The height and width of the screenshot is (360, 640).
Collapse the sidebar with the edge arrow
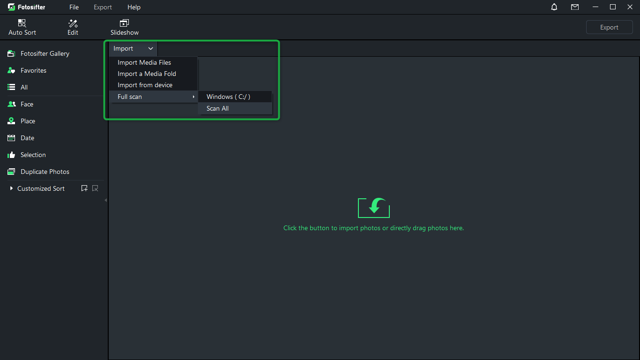pyautogui.click(x=106, y=200)
